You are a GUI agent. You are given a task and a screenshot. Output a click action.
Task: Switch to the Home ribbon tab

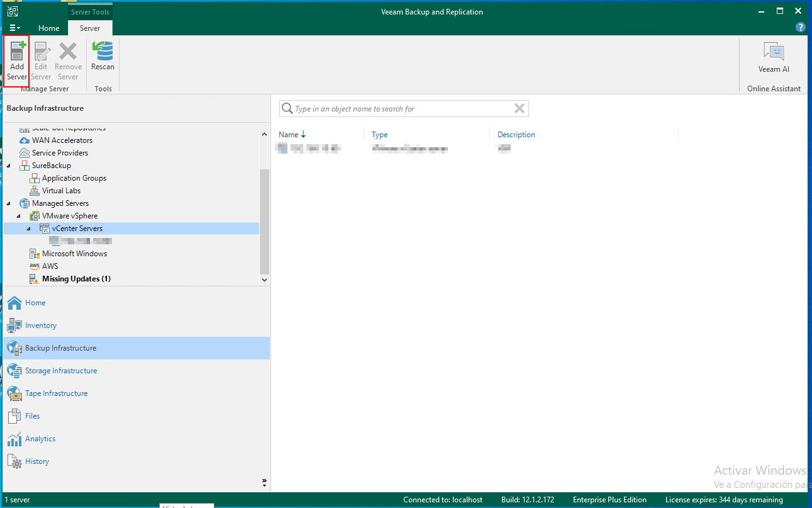(x=48, y=28)
